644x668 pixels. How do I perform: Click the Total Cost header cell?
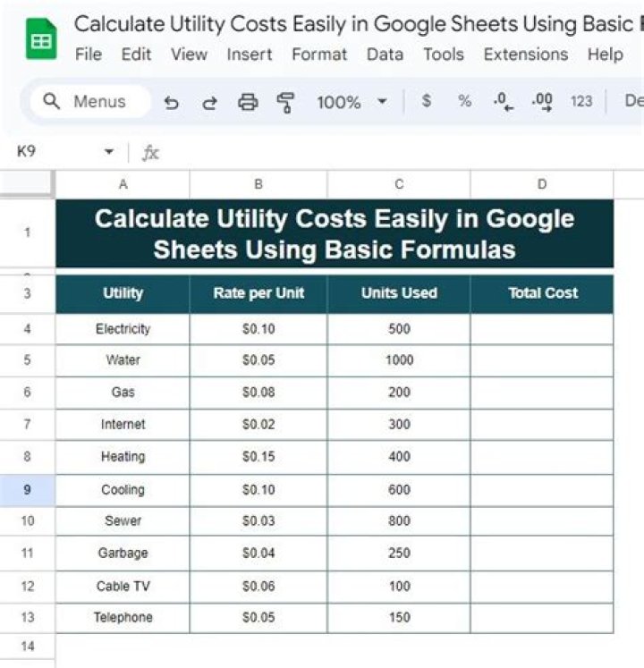tap(542, 293)
